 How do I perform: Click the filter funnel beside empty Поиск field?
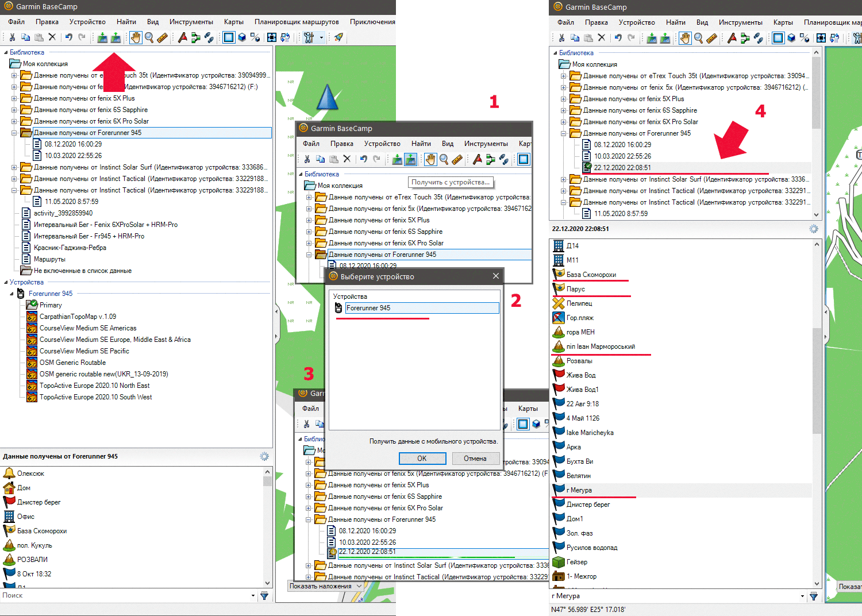click(x=264, y=596)
